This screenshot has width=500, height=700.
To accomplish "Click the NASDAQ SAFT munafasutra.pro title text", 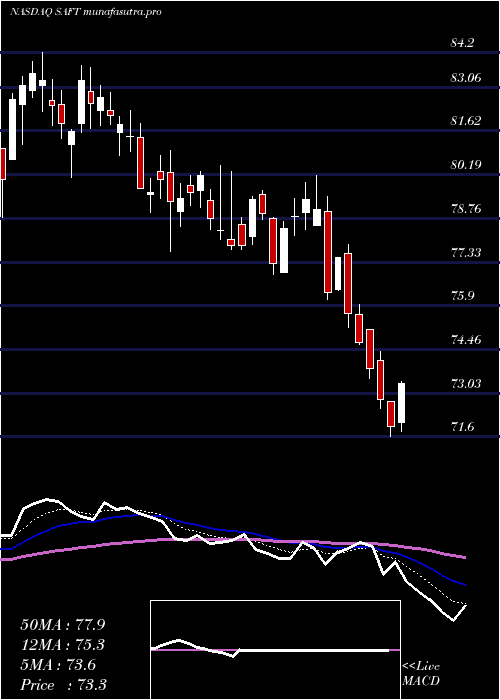I will (86, 12).
